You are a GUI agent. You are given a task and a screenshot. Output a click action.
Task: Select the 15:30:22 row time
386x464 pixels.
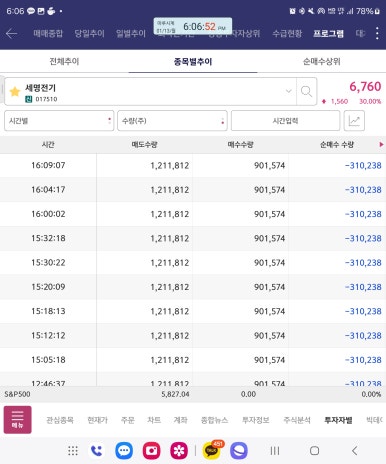pos(48,263)
